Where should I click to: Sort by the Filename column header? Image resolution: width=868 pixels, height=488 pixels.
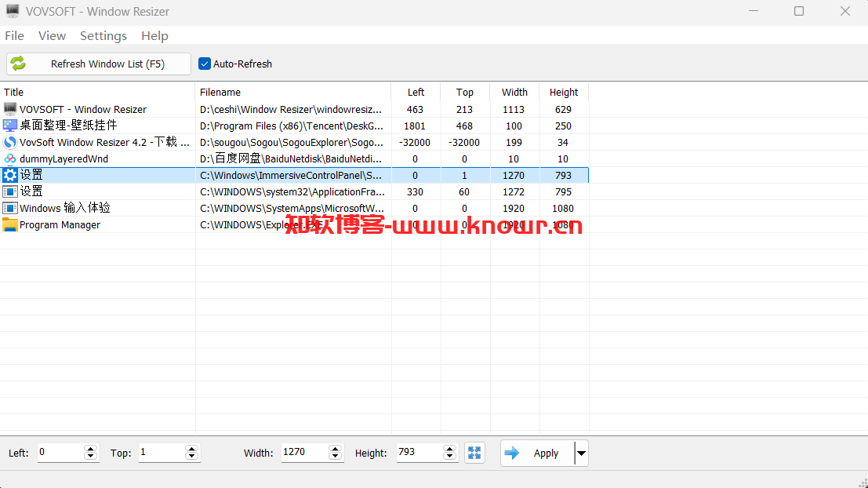coord(292,92)
